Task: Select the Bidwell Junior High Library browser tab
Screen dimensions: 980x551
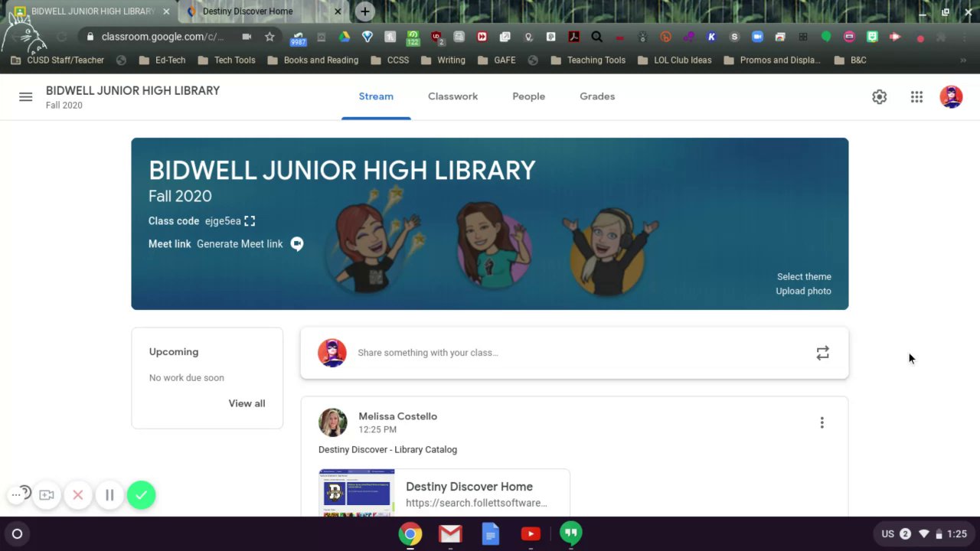Action: (x=93, y=11)
